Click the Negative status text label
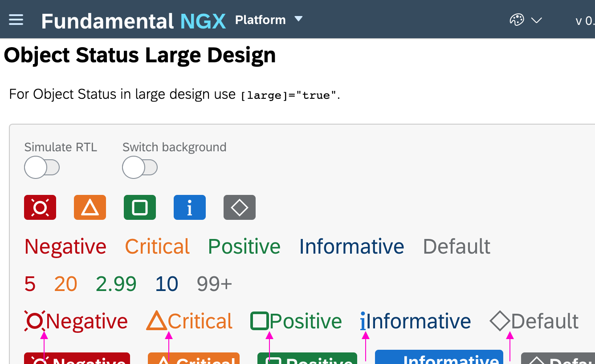Image resolution: width=595 pixels, height=364 pixels. coord(65,246)
